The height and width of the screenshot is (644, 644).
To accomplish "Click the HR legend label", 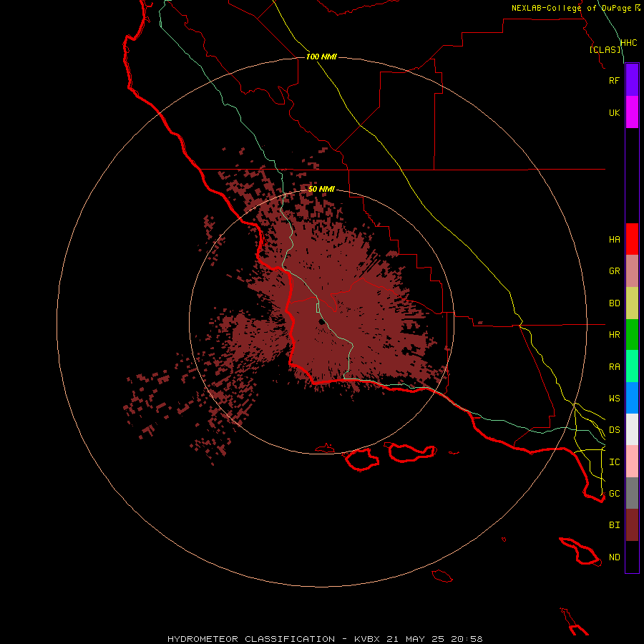I will point(614,335).
